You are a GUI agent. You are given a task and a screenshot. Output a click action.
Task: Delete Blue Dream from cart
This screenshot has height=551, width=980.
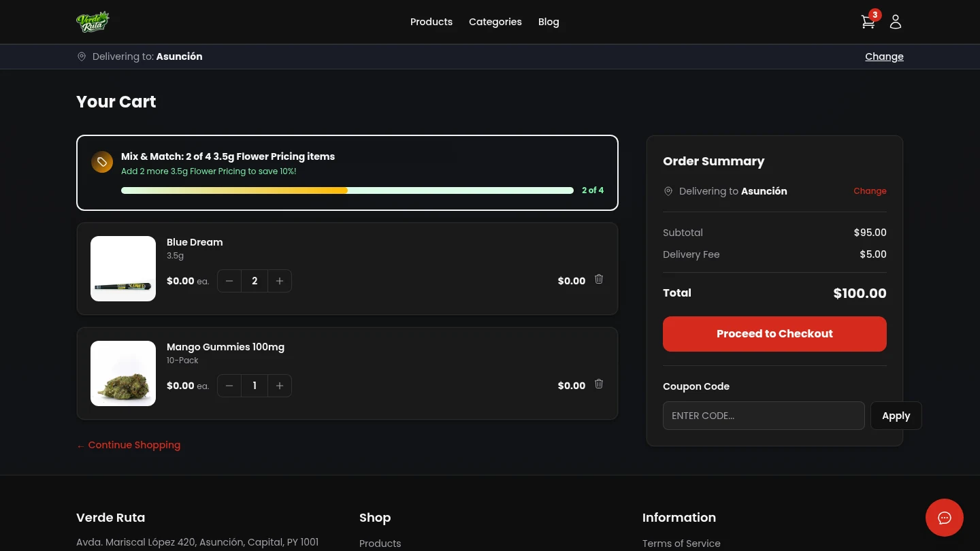[x=599, y=279]
